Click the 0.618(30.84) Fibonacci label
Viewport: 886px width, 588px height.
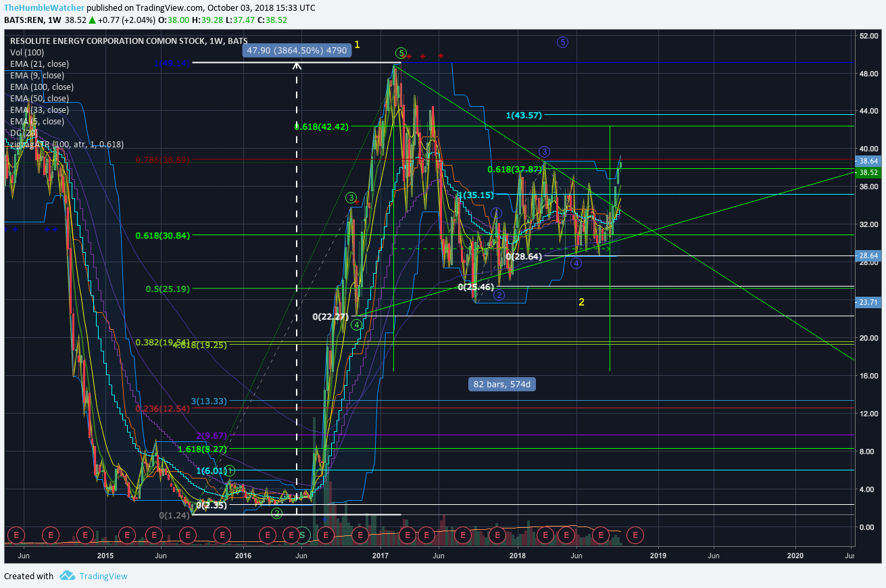click(162, 235)
